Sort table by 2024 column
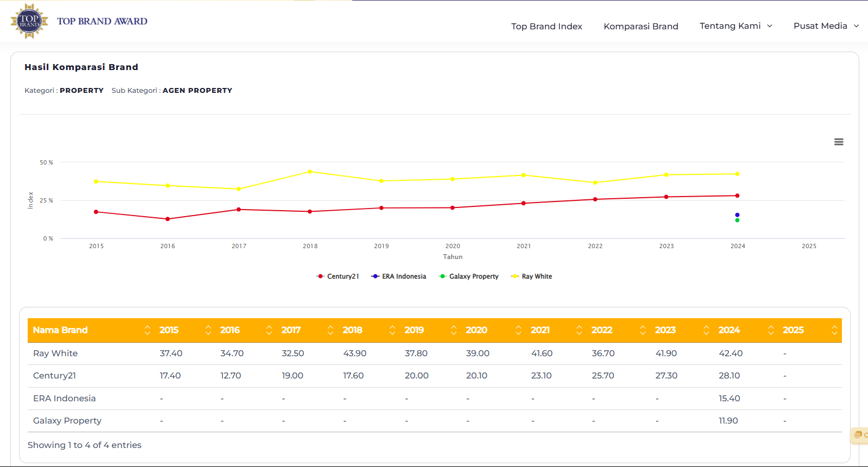 (745, 330)
